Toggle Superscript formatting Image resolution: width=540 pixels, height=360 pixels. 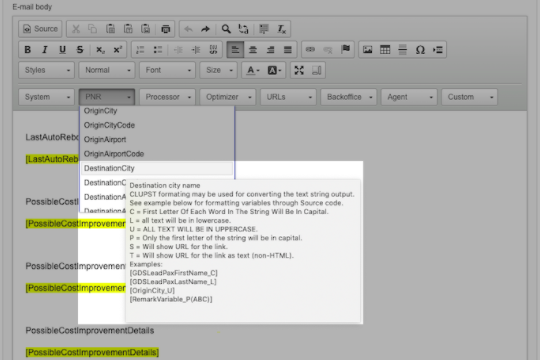point(117,50)
